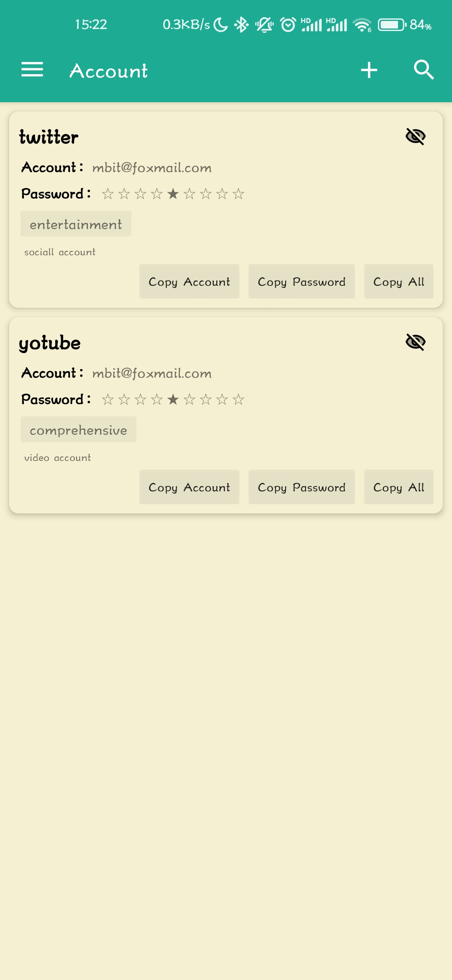452x980 pixels.
Task: Open the hamburger navigation menu
Action: click(32, 70)
